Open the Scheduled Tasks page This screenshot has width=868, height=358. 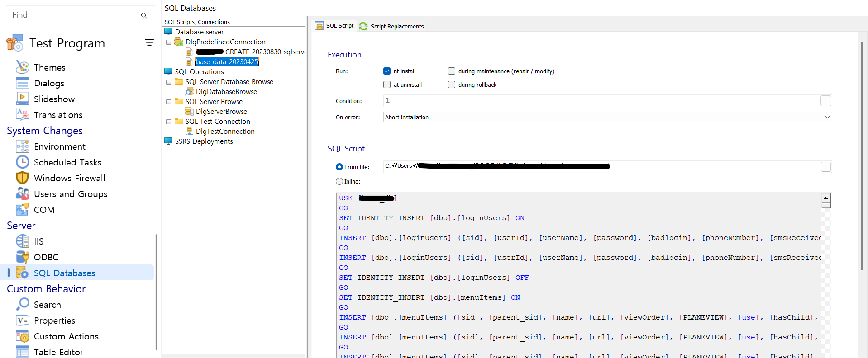(67, 162)
